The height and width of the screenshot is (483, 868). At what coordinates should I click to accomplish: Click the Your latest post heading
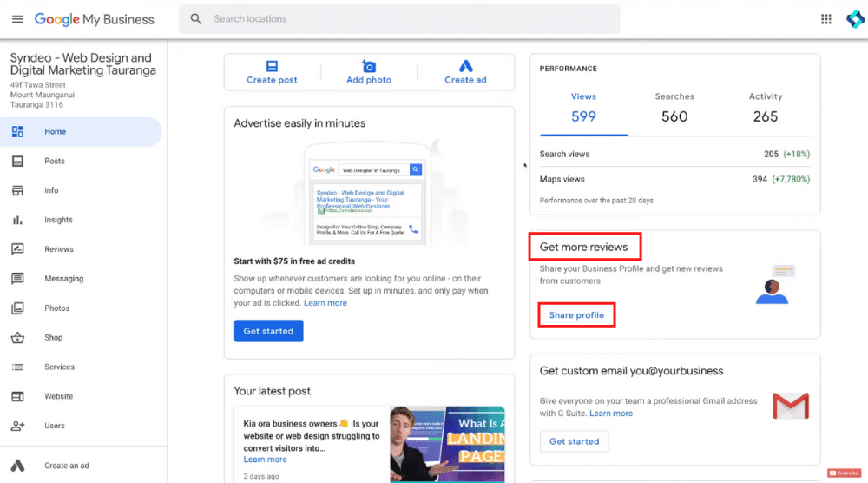272,391
